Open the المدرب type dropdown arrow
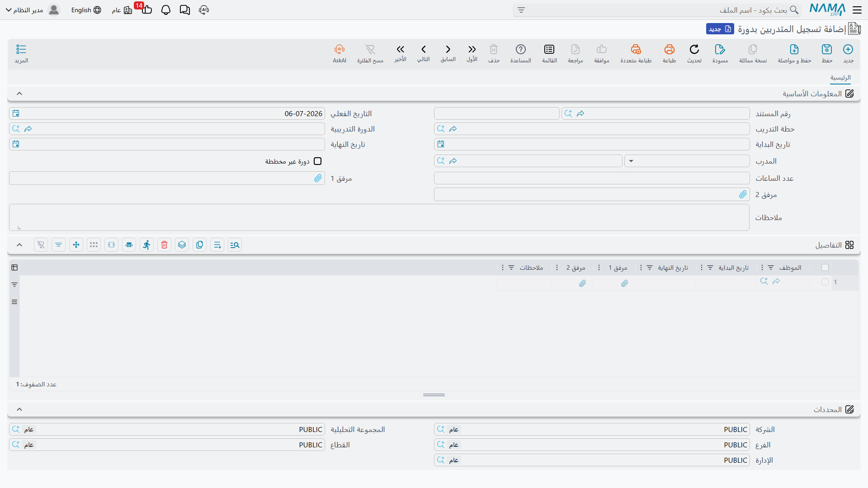The image size is (868, 488). 631,161
